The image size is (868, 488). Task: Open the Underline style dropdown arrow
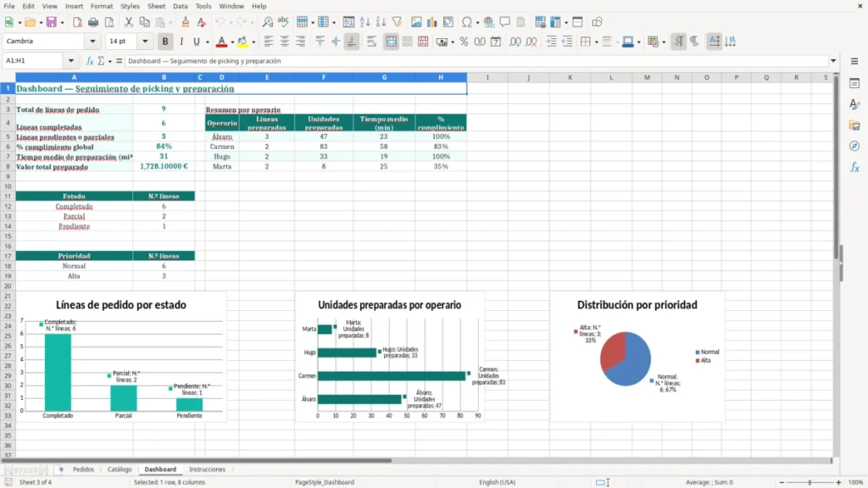point(207,42)
